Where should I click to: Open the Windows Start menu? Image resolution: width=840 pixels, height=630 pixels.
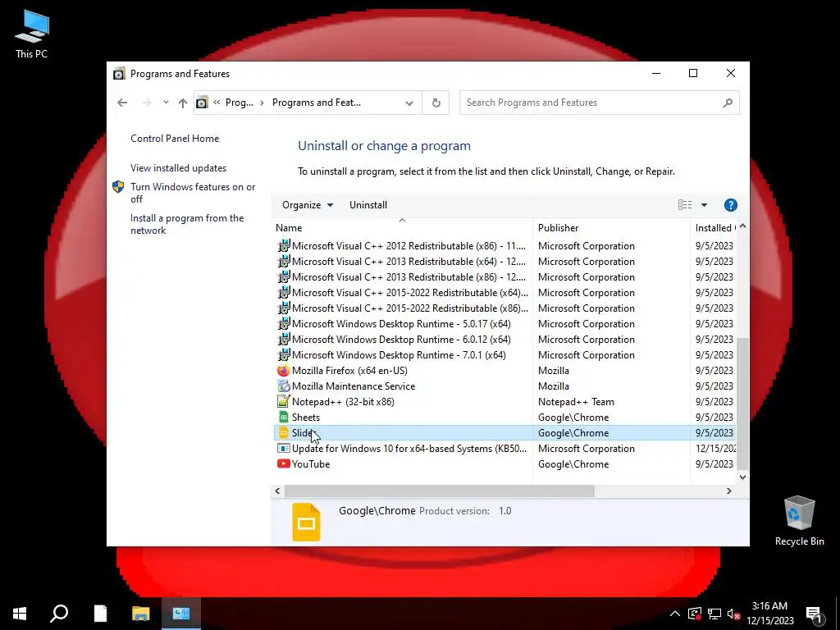pyautogui.click(x=20, y=614)
